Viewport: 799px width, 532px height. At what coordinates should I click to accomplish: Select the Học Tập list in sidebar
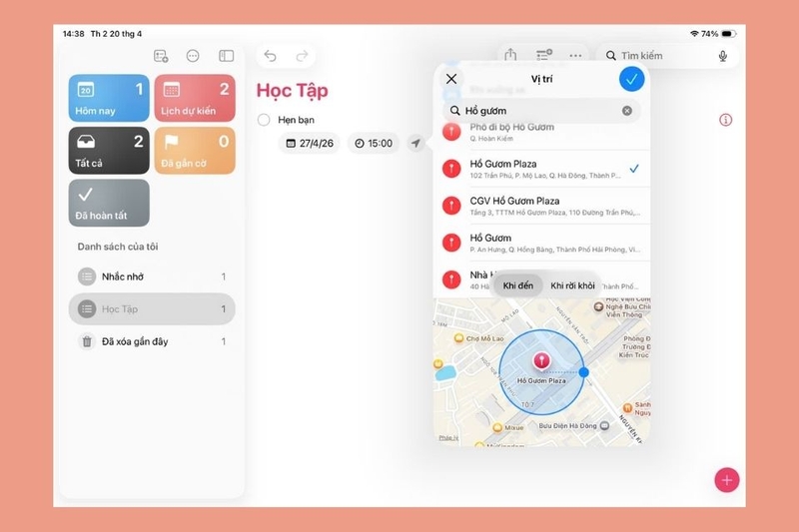tap(152, 309)
